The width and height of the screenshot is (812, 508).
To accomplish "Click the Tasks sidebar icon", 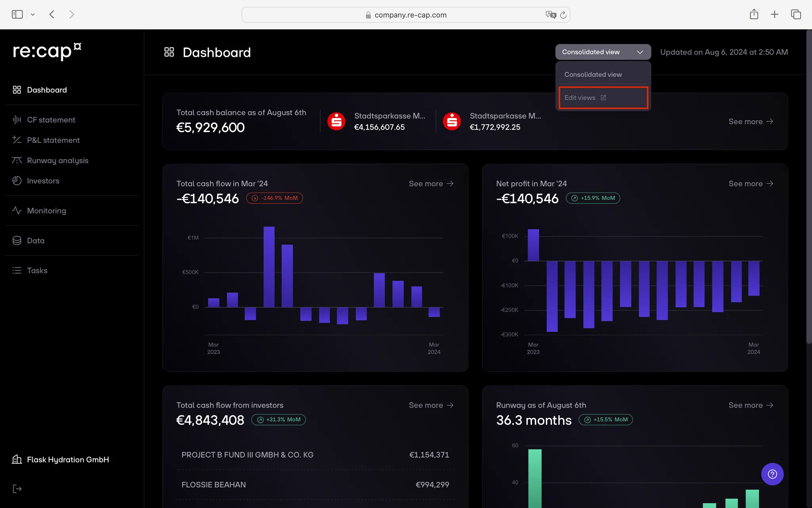I will click(x=16, y=270).
